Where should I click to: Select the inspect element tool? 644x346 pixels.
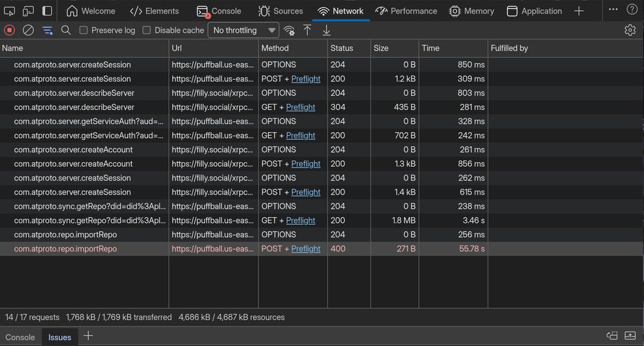pyautogui.click(x=9, y=11)
